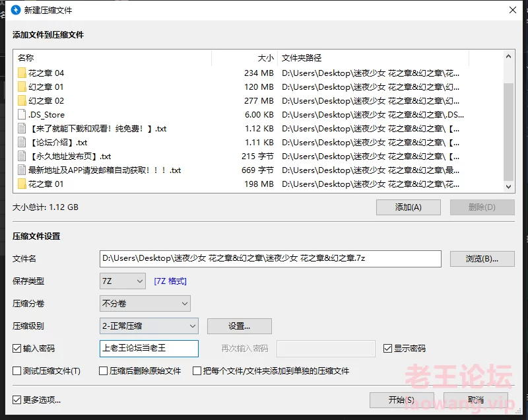
Task: Select the 花之章 04 row name
Action: coord(46,73)
